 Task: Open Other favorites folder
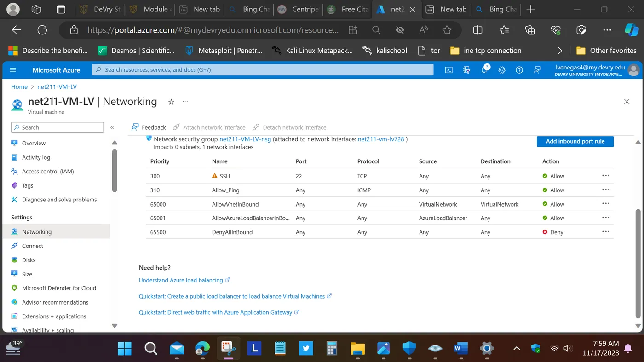pos(606,51)
